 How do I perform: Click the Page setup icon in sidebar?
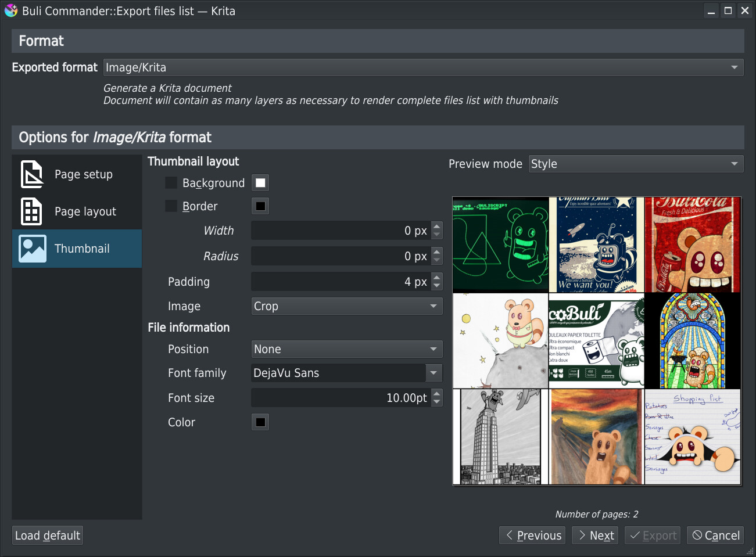(32, 174)
